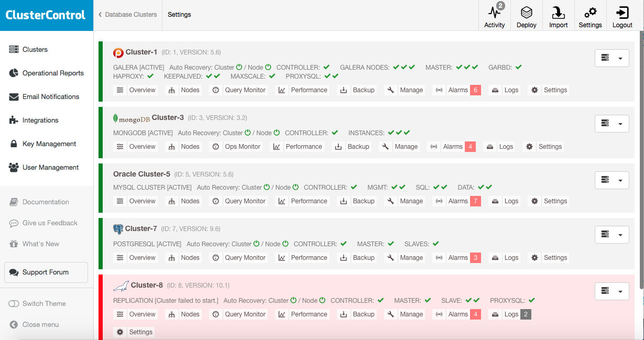Click the Support Forum button
The width and height of the screenshot is (644, 340).
pyautogui.click(x=46, y=272)
